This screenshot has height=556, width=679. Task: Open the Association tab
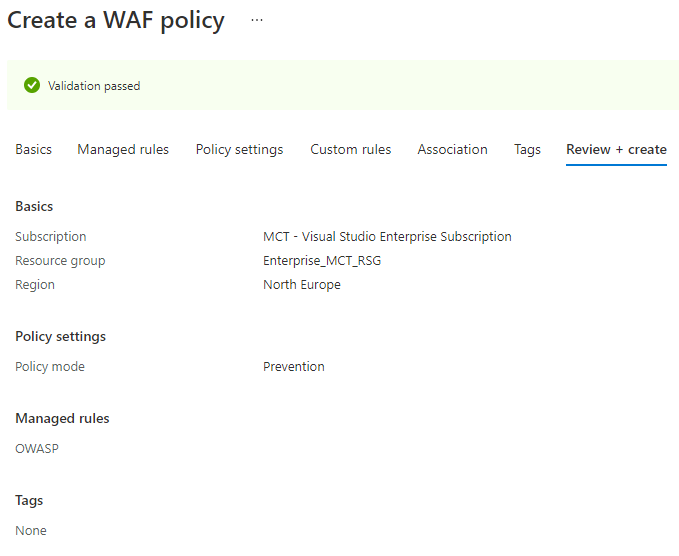[x=452, y=149]
